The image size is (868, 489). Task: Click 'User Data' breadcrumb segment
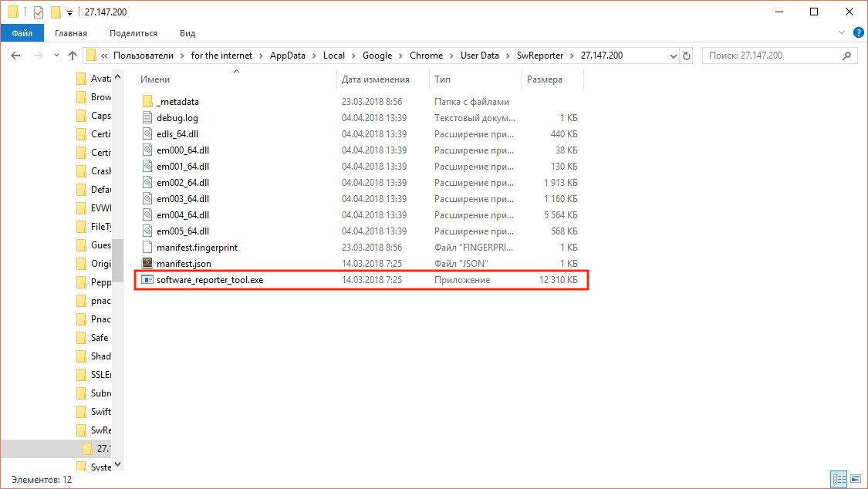tap(479, 56)
